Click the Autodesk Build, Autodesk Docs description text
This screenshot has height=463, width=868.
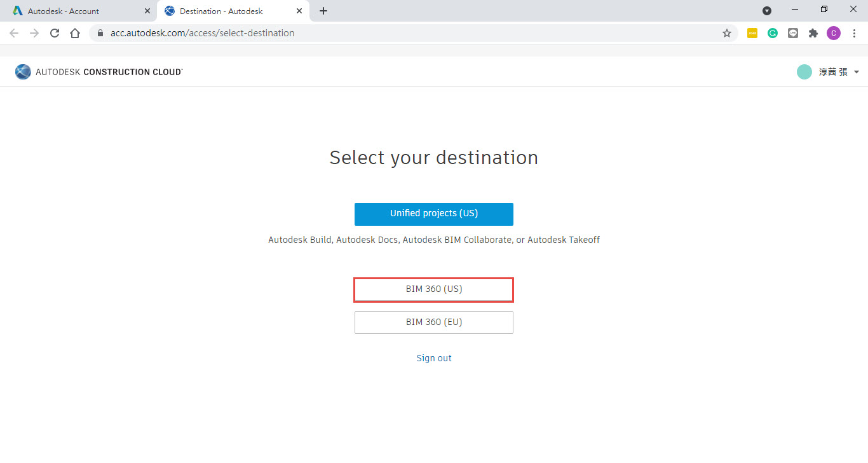434,240
